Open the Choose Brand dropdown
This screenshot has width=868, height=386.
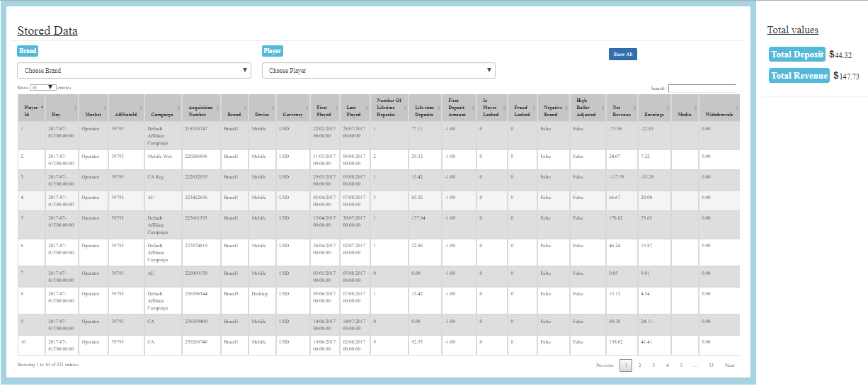pyautogui.click(x=134, y=71)
